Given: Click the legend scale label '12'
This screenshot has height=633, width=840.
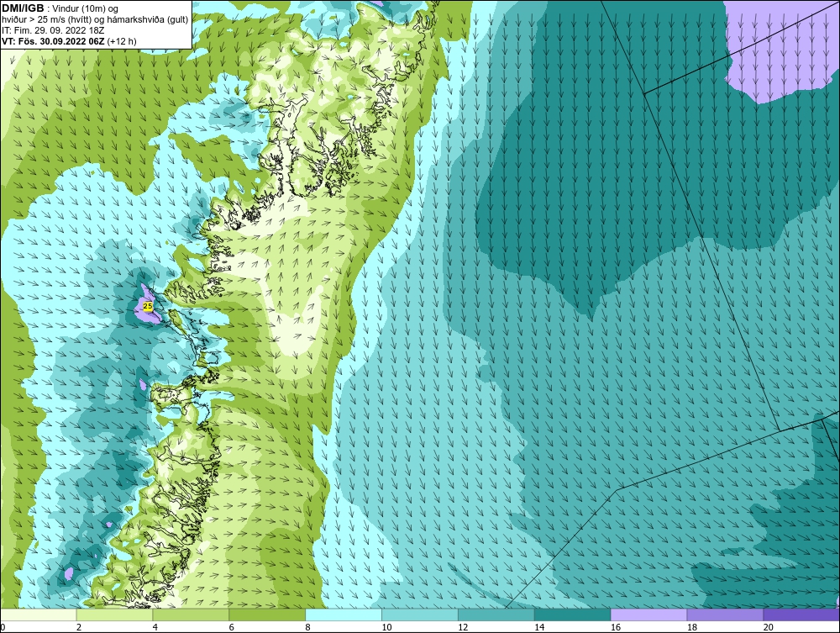Looking at the screenshot, I should click(463, 627).
